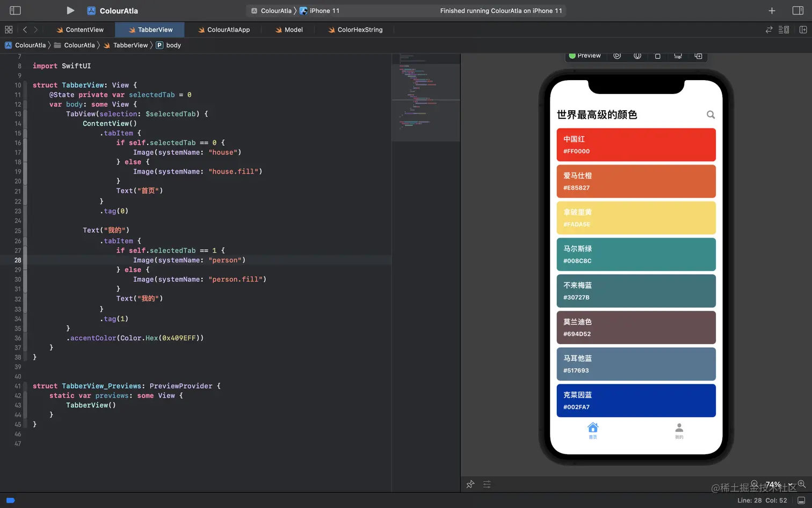
Task: Open the preview device settings icon
Action: click(678, 56)
